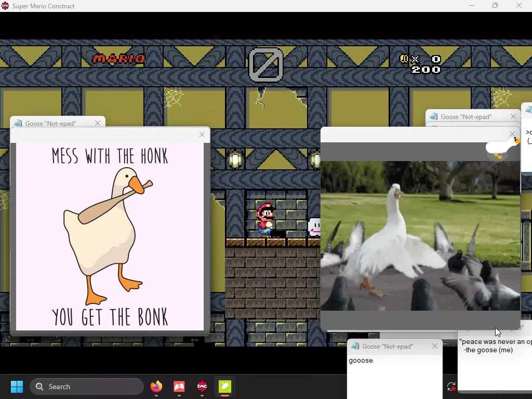Image resolution: width=532 pixels, height=399 pixels.
Task: Click the goose with bat meme image
Action: tap(109, 236)
